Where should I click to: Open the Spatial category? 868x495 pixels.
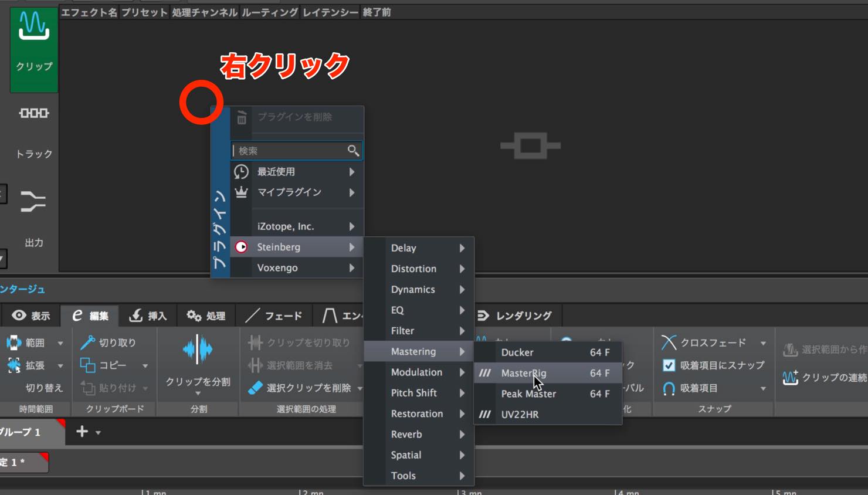coord(419,455)
